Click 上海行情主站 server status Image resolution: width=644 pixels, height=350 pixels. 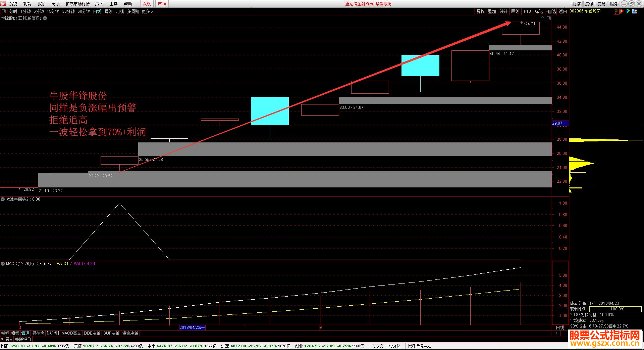click(419, 346)
